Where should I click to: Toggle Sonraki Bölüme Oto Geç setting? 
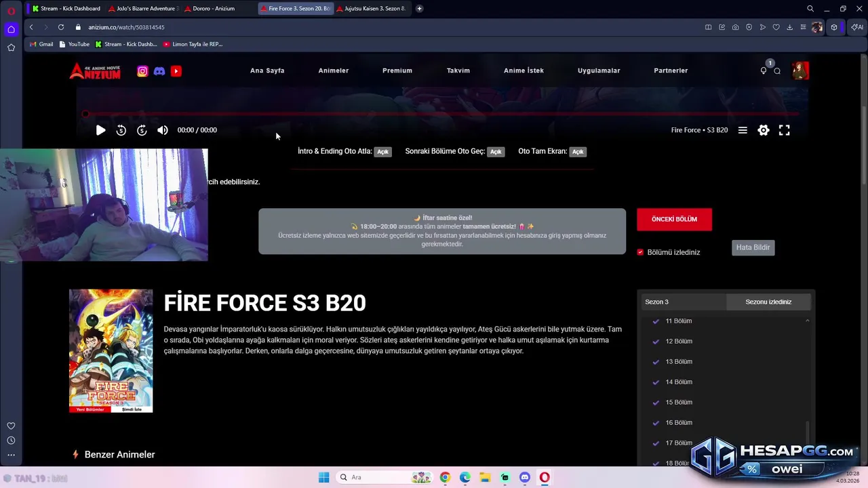pyautogui.click(x=496, y=152)
